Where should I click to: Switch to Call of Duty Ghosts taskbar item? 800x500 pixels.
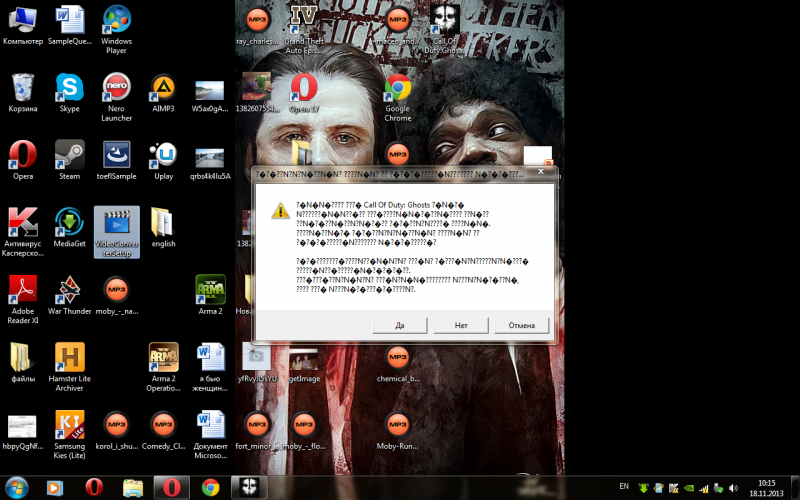coord(249,488)
